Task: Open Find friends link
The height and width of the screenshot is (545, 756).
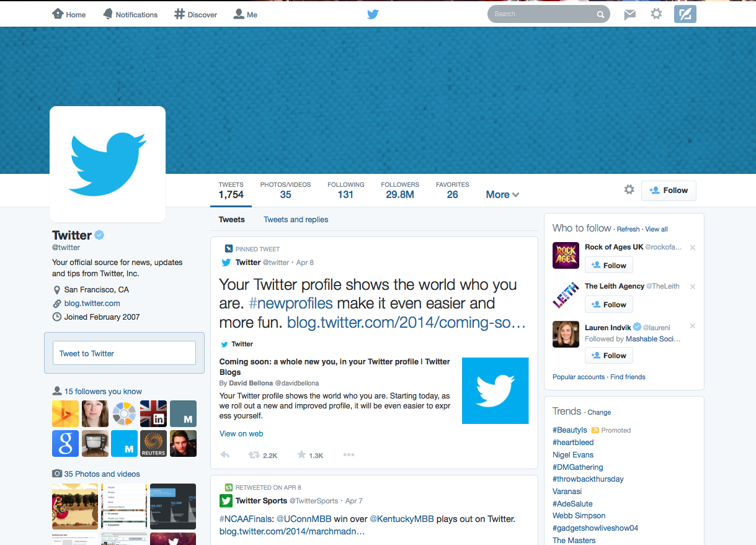Action: tap(628, 377)
